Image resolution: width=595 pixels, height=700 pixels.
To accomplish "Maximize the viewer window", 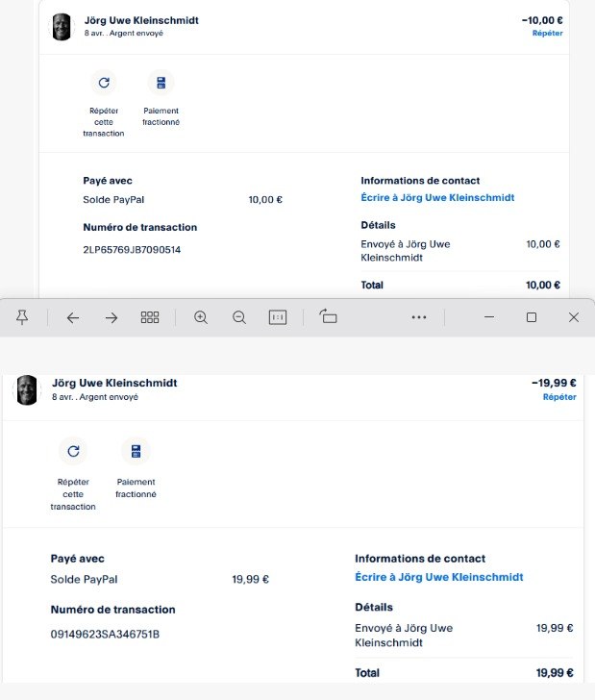I will pyautogui.click(x=532, y=317).
